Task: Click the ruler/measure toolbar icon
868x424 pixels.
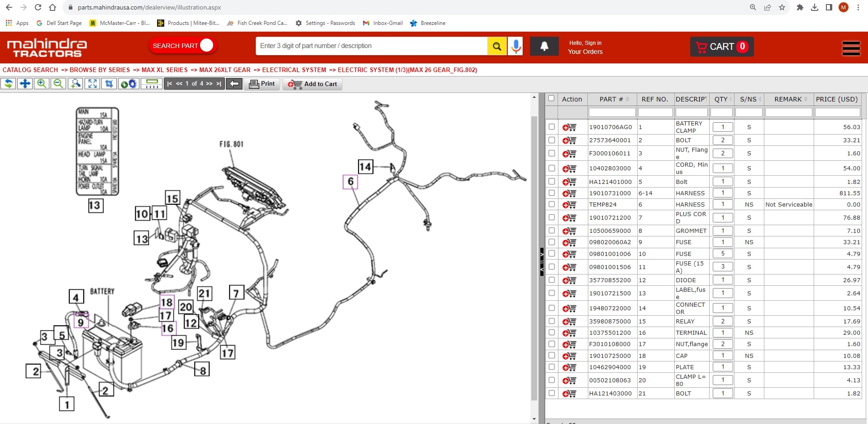Action: tap(152, 84)
